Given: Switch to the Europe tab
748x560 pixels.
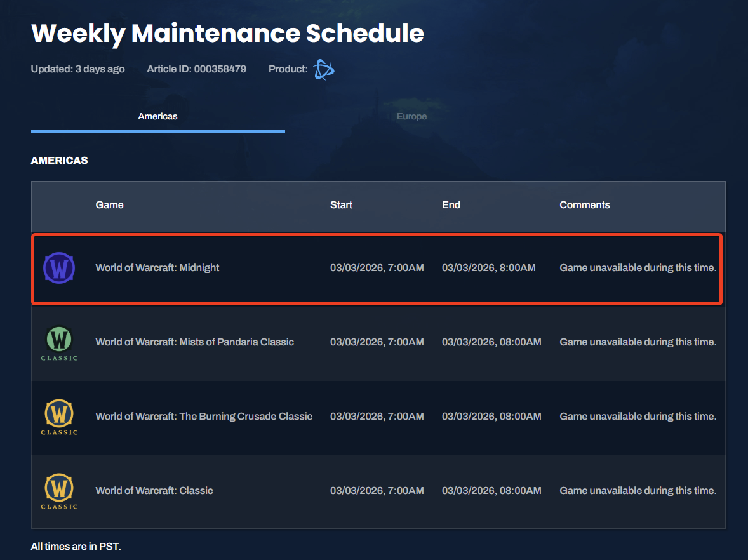Looking at the screenshot, I should click(411, 116).
